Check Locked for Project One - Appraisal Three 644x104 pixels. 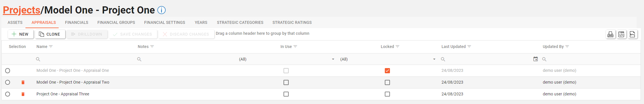[387, 94]
